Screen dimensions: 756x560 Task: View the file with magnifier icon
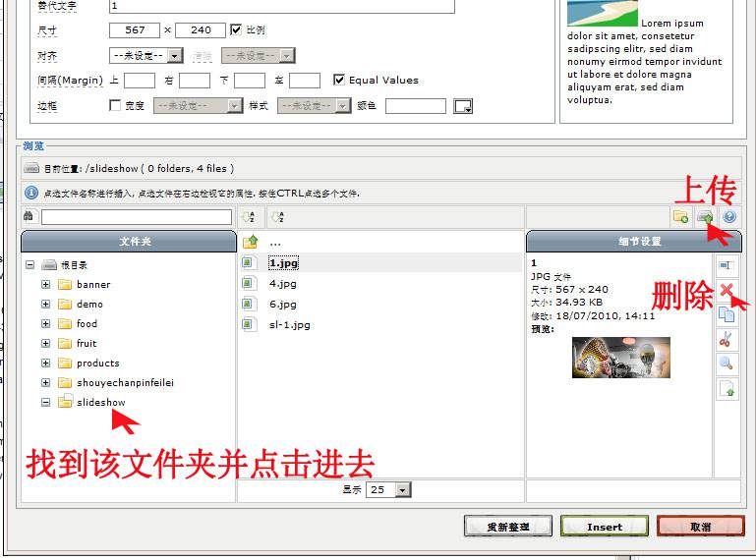point(727,364)
